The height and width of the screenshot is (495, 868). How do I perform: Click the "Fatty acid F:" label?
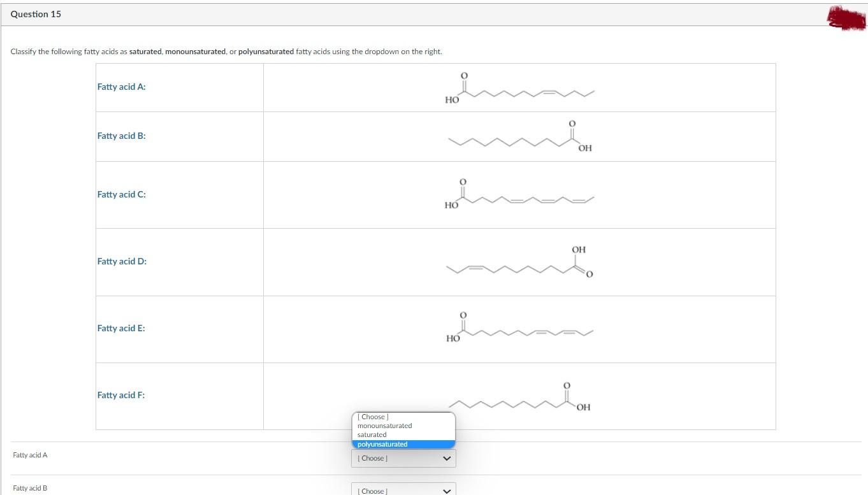(x=122, y=395)
